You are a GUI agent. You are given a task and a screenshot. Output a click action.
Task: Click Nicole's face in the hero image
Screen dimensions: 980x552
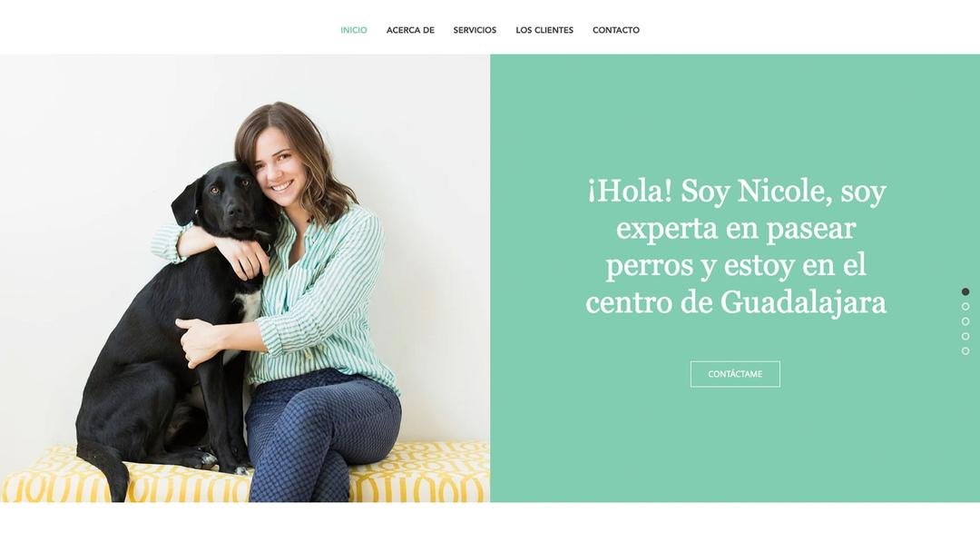coord(279,165)
